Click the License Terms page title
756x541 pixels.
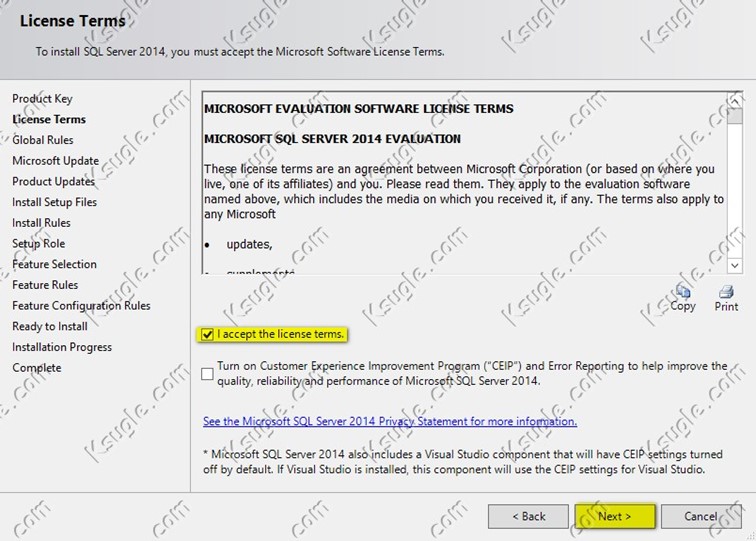tap(73, 21)
